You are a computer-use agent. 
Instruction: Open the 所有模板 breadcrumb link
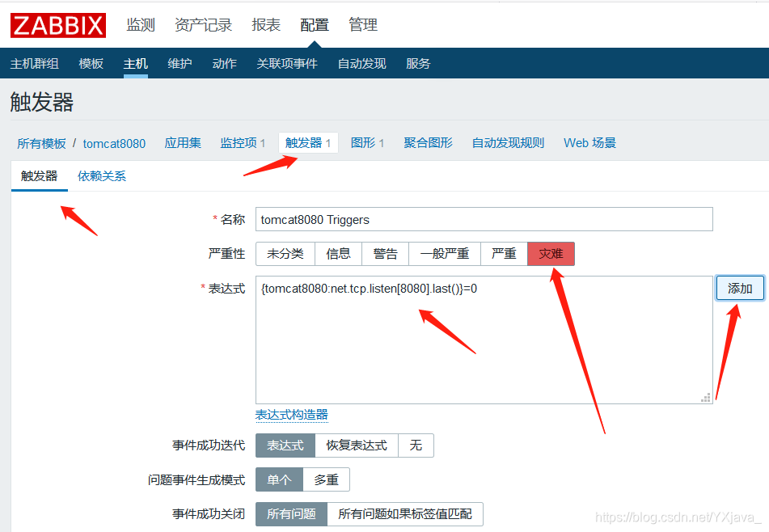pos(42,143)
